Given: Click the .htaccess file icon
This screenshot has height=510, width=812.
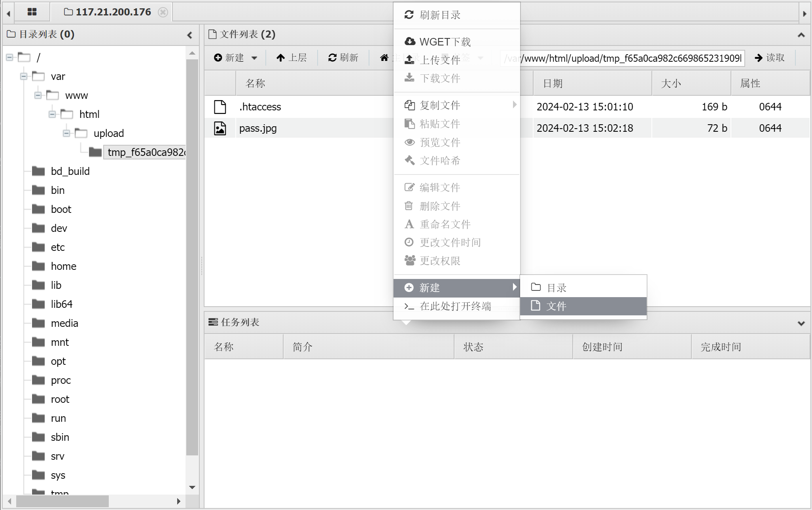Looking at the screenshot, I should coord(220,107).
